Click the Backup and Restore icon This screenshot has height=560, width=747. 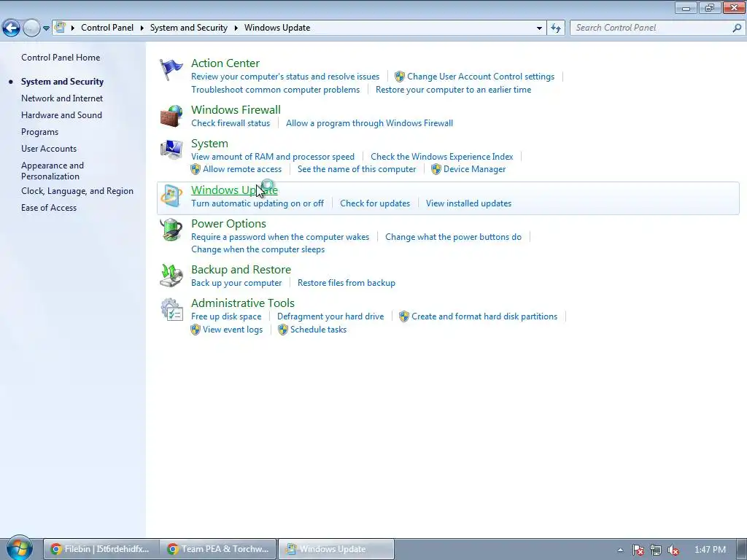point(171,276)
